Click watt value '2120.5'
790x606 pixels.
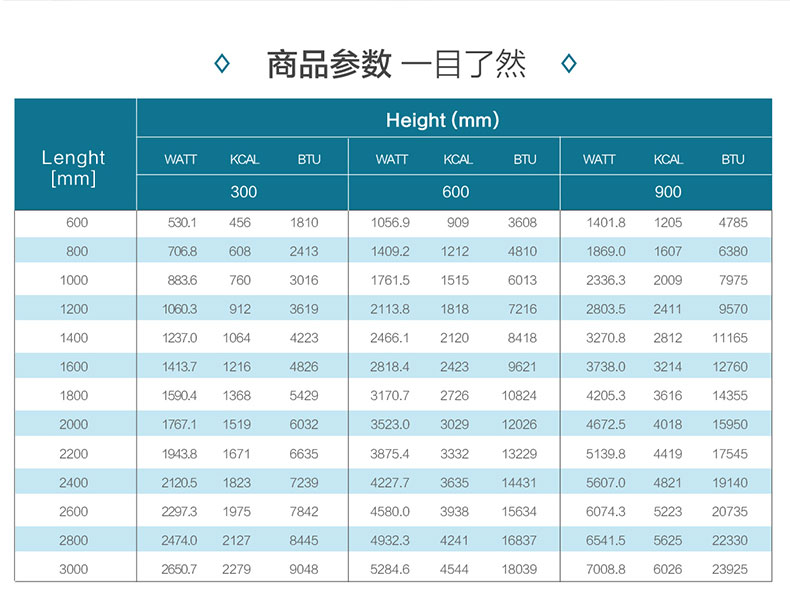coord(179,483)
